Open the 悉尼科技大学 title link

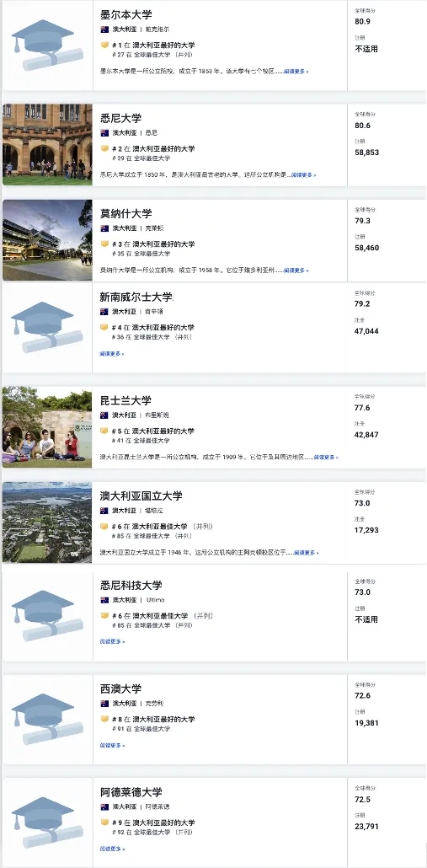131,585
